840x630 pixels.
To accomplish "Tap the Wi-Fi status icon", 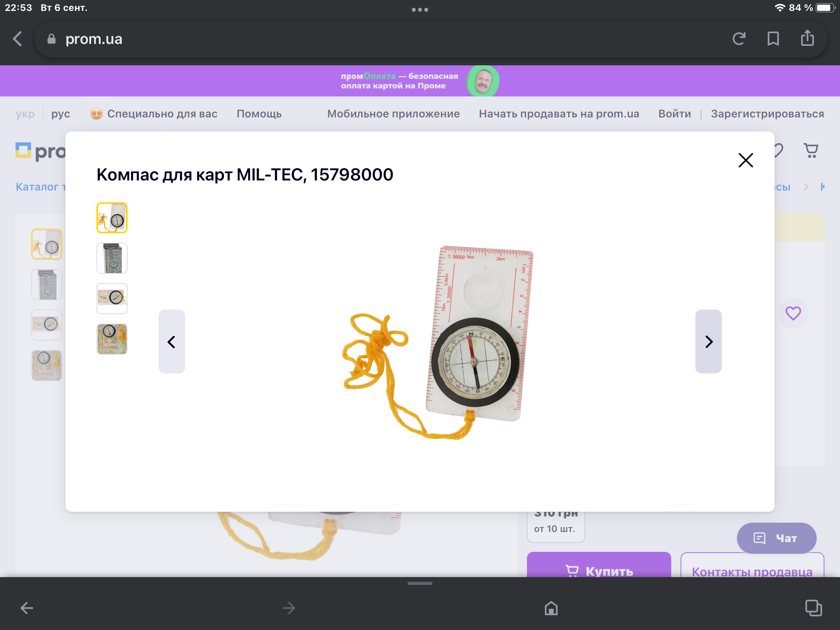I will [x=780, y=8].
